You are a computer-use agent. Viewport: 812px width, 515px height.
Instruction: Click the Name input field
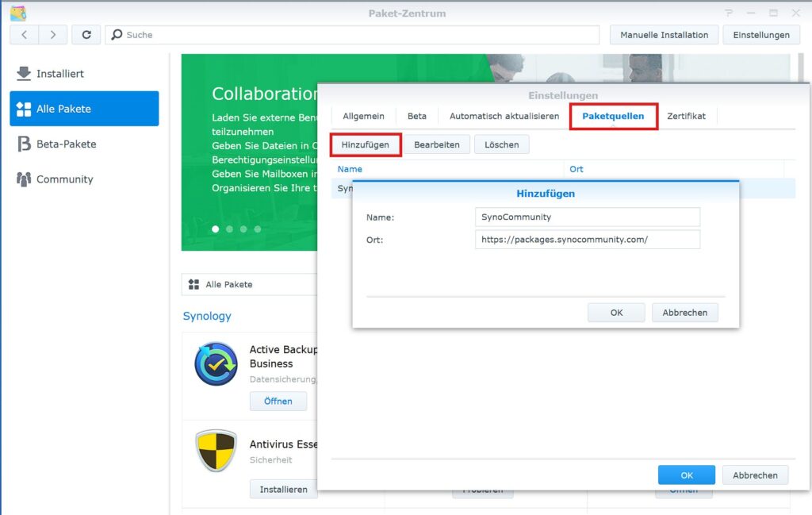(x=587, y=217)
